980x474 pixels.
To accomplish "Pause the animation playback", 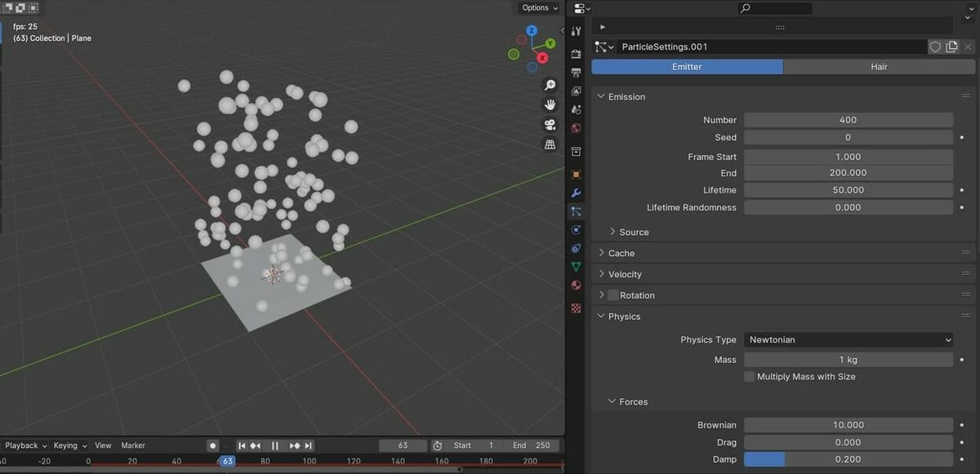I will (x=275, y=445).
